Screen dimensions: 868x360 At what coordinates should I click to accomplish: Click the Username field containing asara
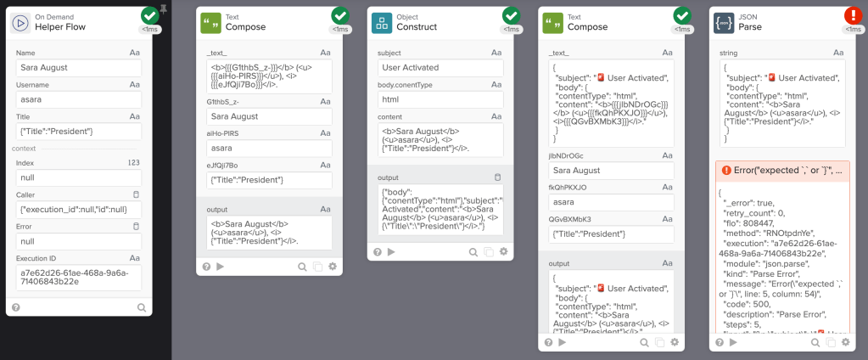pos(79,99)
